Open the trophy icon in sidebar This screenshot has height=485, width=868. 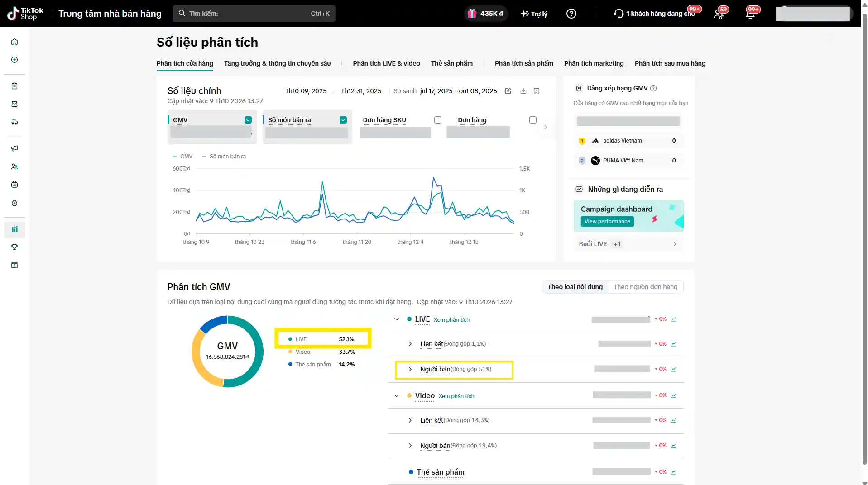pyautogui.click(x=14, y=247)
